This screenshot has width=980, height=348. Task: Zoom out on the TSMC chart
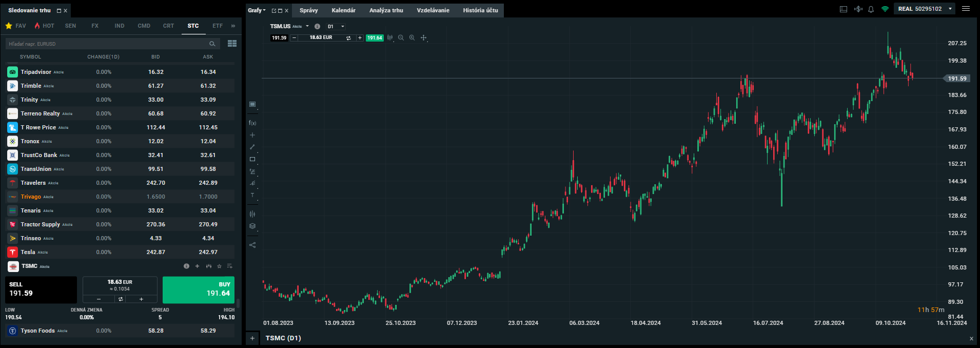(401, 38)
